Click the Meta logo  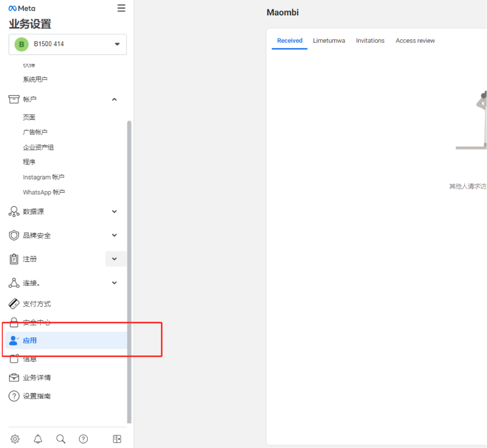22,8
